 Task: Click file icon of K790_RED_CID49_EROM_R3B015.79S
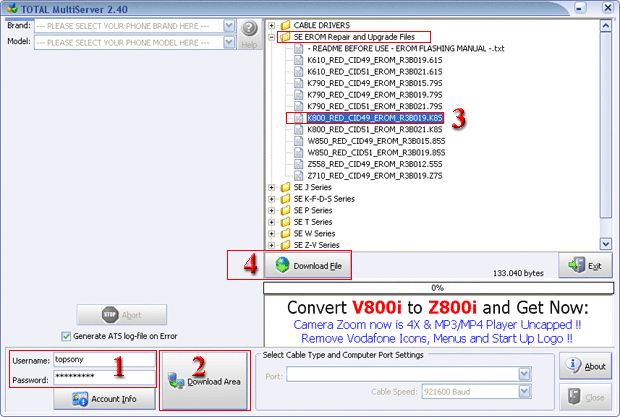tap(299, 83)
